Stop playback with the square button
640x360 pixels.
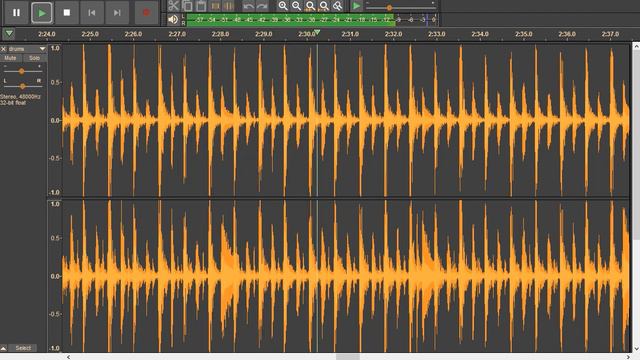pyautogui.click(x=67, y=13)
